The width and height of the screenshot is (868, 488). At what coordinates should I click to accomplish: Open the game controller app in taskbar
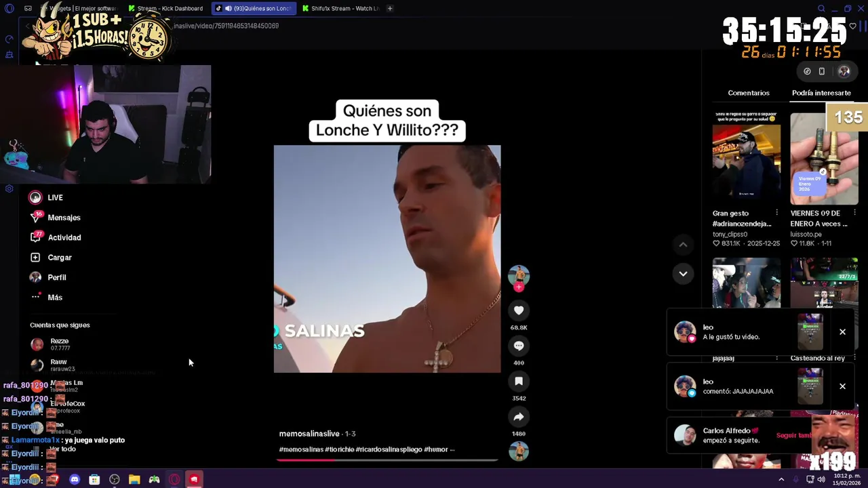tap(155, 480)
